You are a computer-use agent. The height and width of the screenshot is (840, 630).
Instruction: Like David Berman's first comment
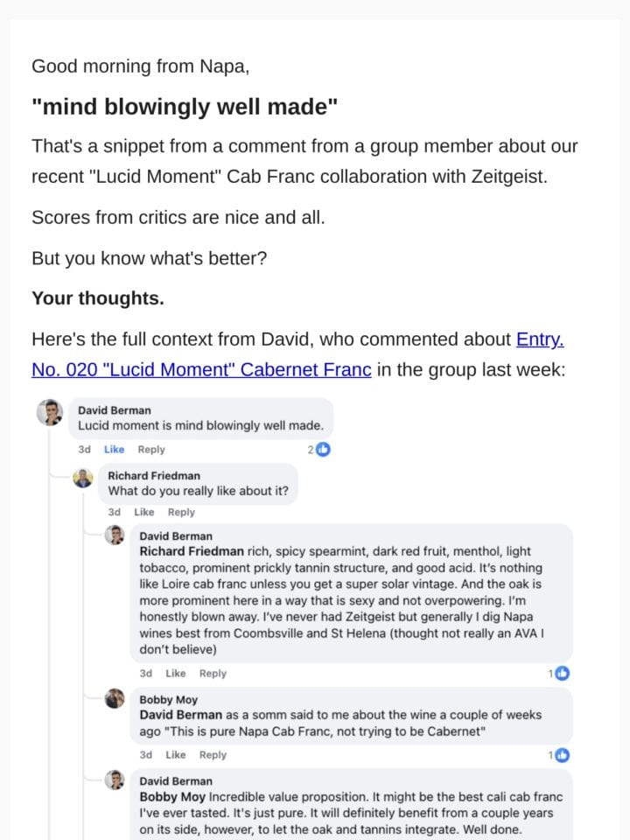pos(114,450)
